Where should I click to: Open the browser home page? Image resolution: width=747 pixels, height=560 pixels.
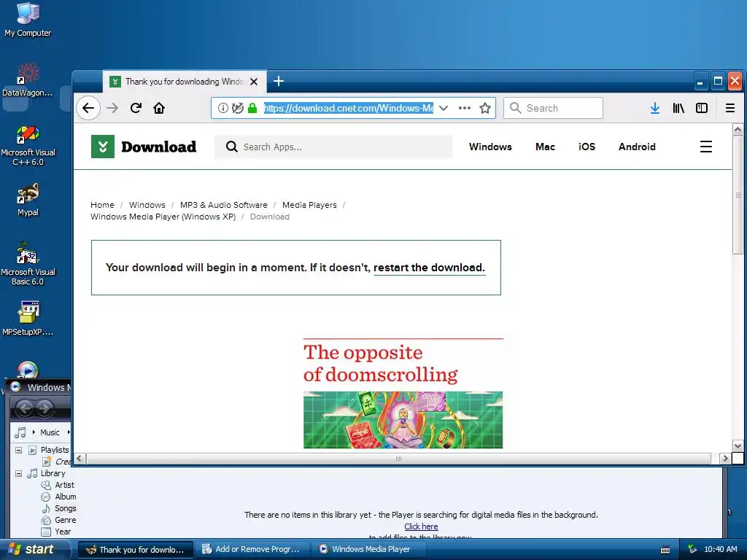point(159,108)
